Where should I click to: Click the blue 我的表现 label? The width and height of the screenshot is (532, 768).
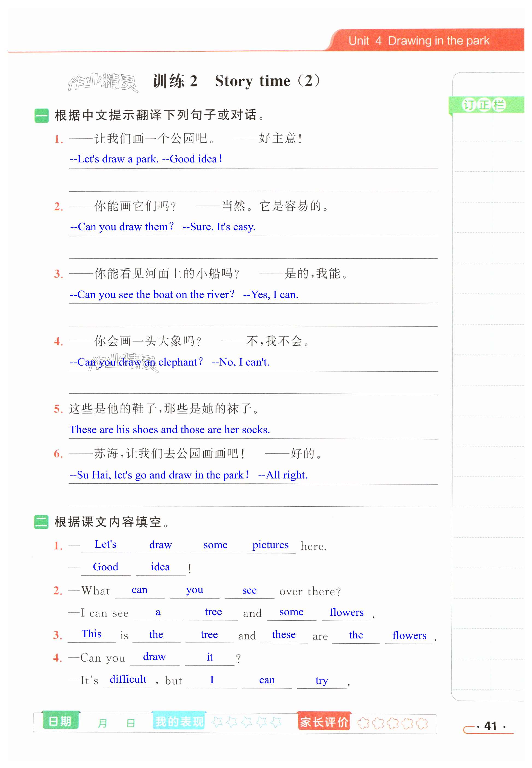click(x=179, y=721)
